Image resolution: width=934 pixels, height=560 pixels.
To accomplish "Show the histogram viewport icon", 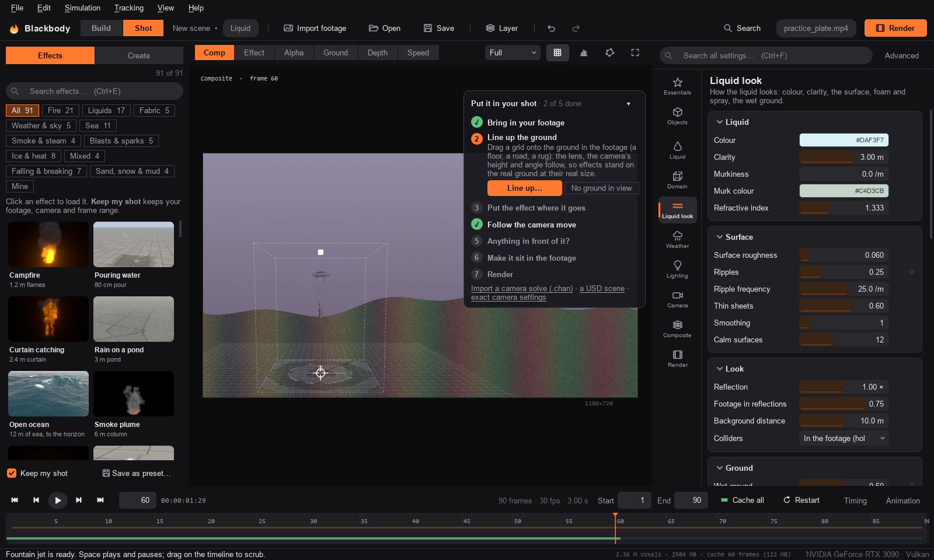I will coord(584,52).
